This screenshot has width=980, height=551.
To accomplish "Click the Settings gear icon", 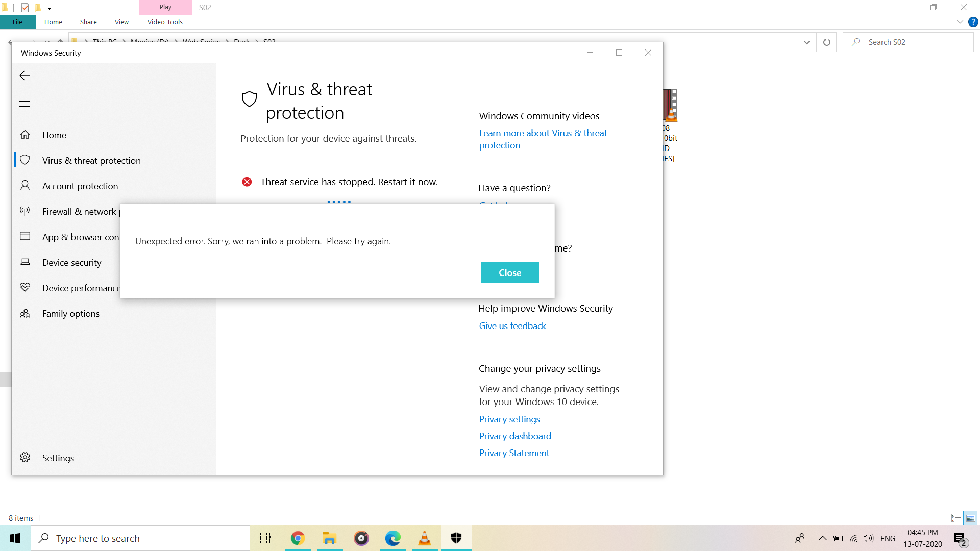I will pos(24,457).
